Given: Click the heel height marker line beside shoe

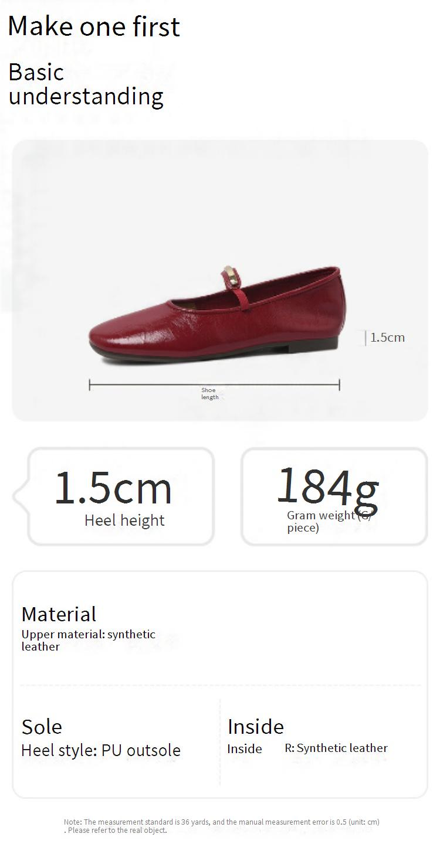Looking at the screenshot, I should click(365, 338).
